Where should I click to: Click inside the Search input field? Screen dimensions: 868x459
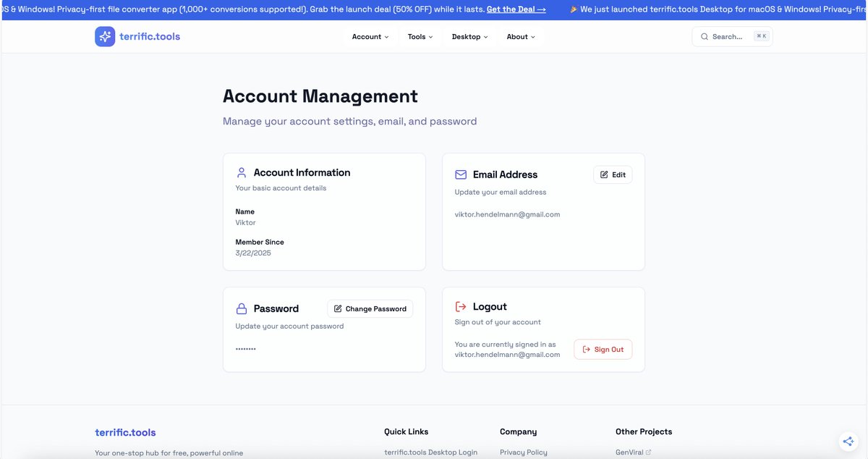(x=731, y=35)
